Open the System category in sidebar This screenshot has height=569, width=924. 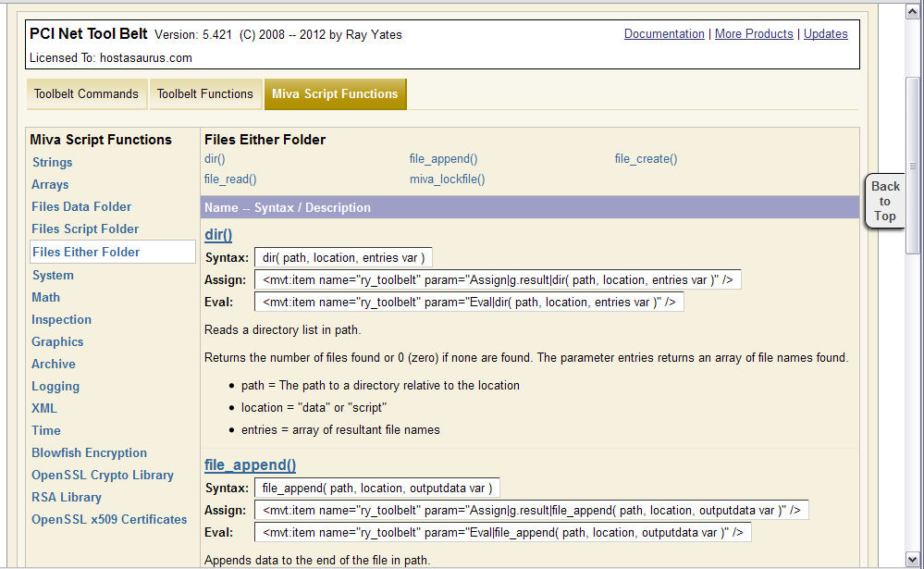click(53, 276)
